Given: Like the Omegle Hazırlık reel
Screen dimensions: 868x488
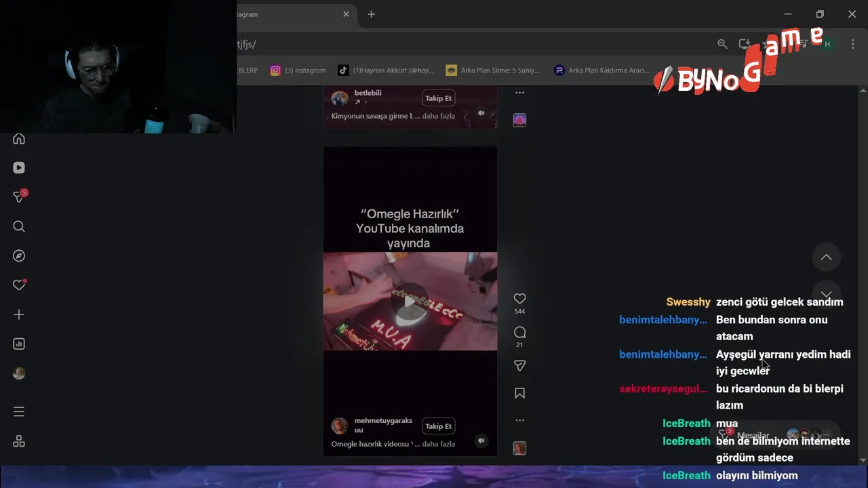Looking at the screenshot, I should 519,298.
